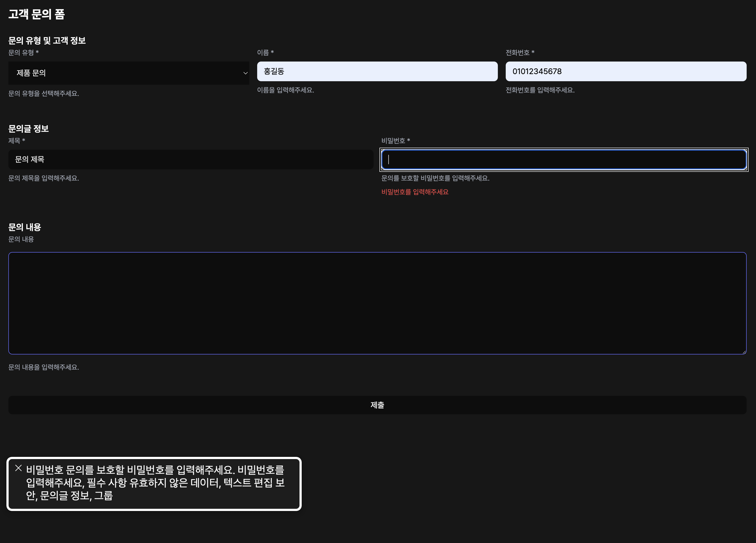Click the red 비밀번호를 입력해주세요 error message
Screen dimensions: 756x543
(x=415, y=192)
